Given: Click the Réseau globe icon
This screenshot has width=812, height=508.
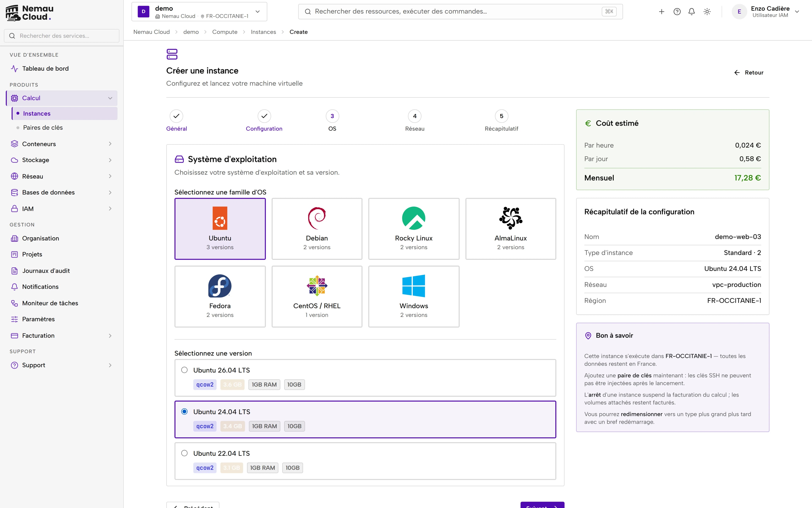Looking at the screenshot, I should click(14, 176).
